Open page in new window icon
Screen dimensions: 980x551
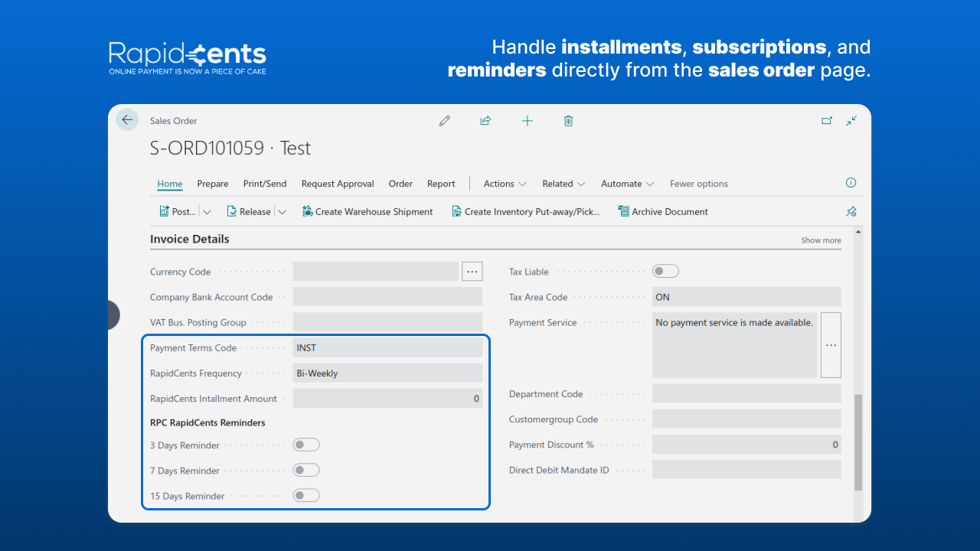[827, 121]
